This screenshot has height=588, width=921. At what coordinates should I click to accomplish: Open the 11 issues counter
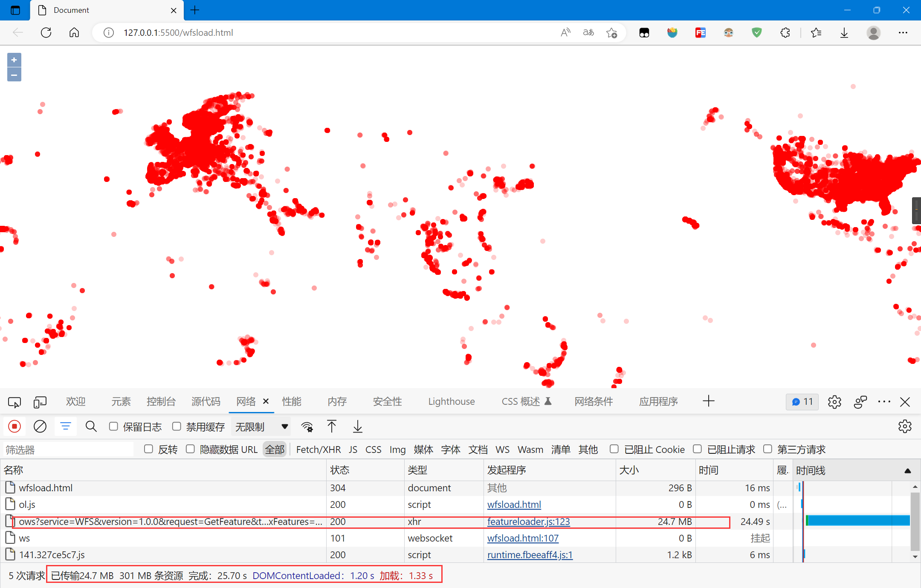tap(802, 402)
